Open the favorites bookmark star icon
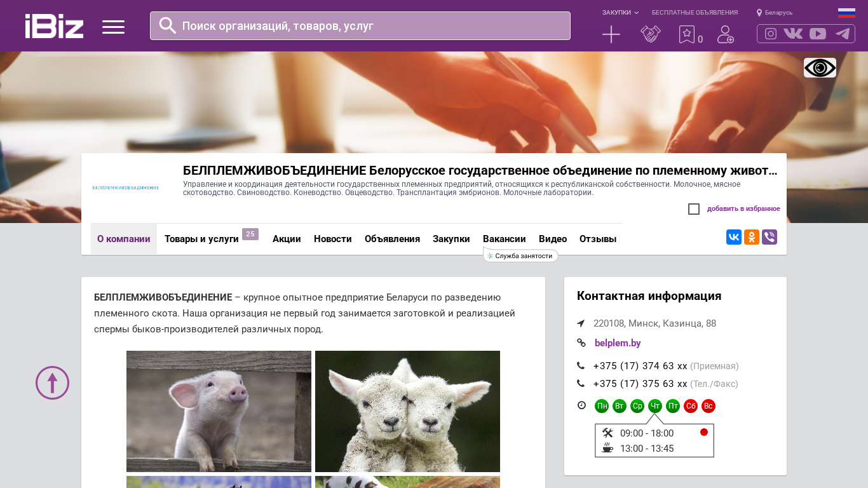This screenshot has width=868, height=488. tap(687, 34)
